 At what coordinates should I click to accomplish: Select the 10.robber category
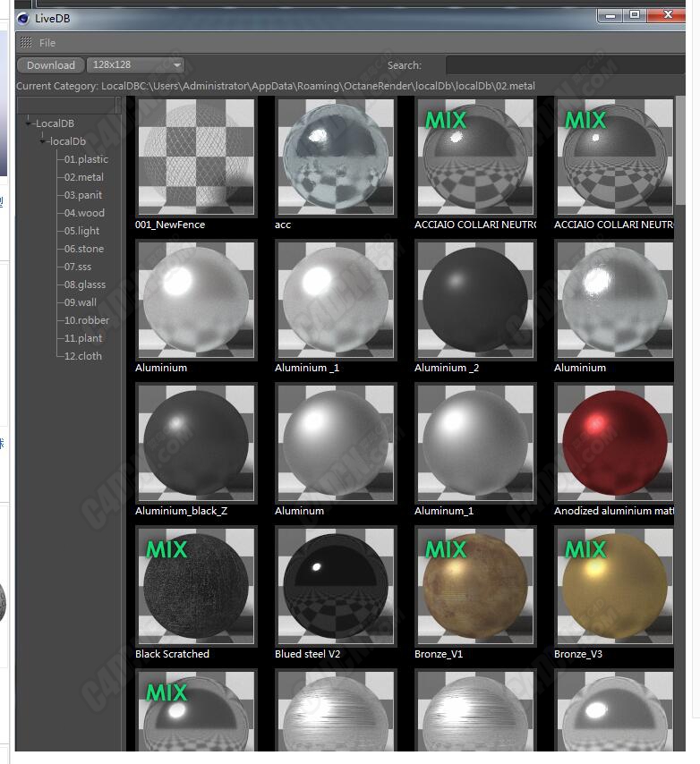click(x=87, y=320)
